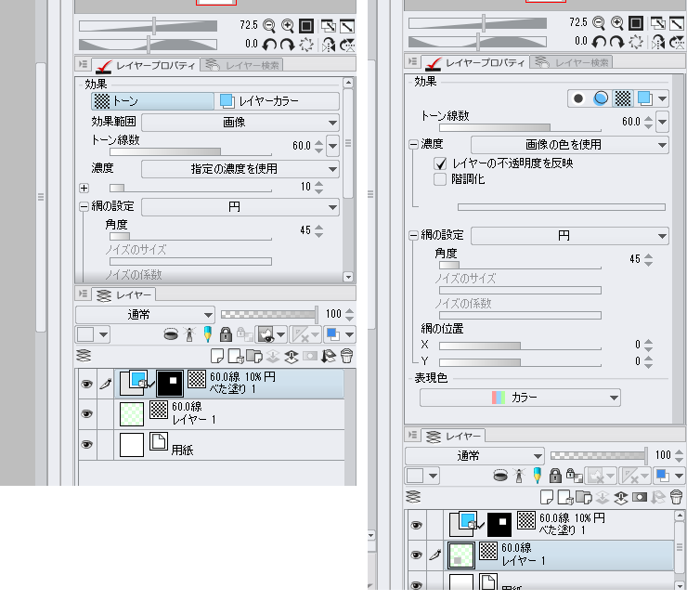Select レイヤープロパティ tab in left screenshot

[x=146, y=65]
